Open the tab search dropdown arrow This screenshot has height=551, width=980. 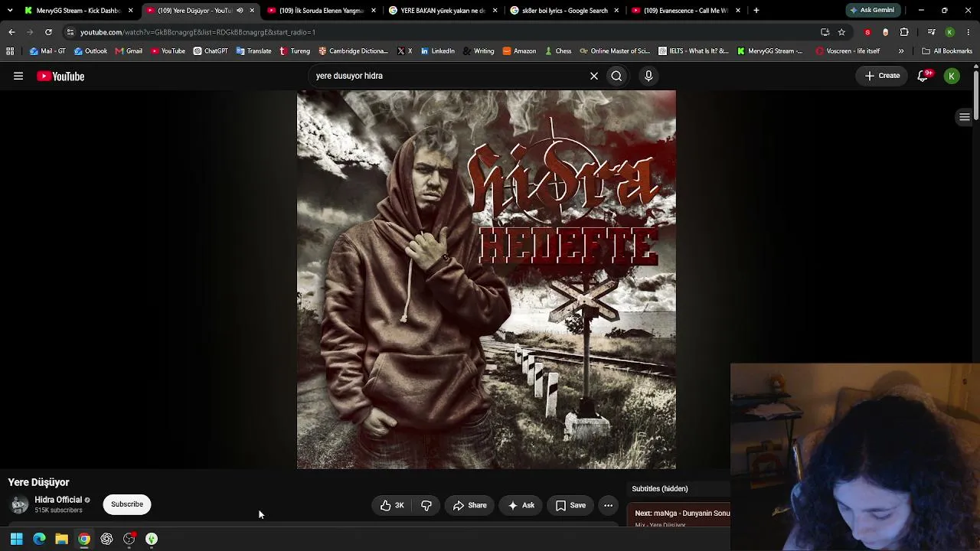tap(10, 11)
